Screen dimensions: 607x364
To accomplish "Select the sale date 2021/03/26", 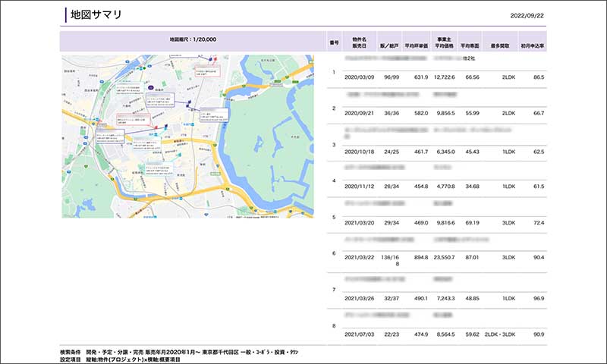I will [359, 299].
